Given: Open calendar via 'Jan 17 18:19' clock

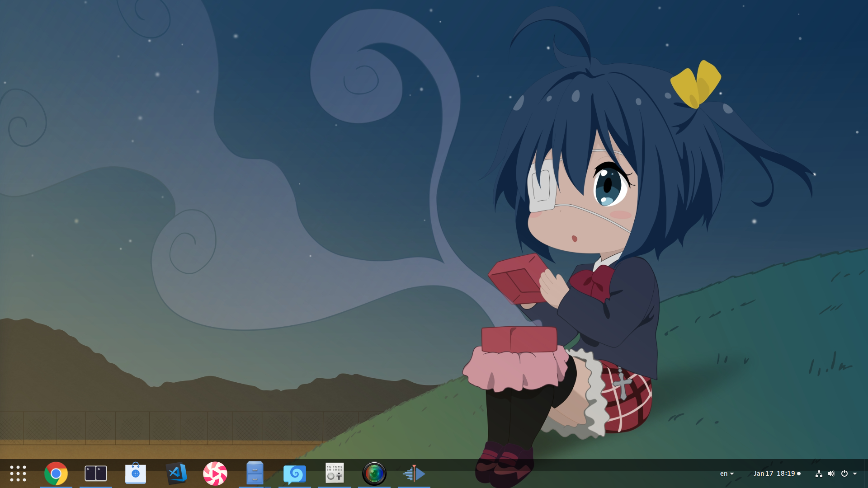Looking at the screenshot, I should pyautogui.click(x=777, y=474).
